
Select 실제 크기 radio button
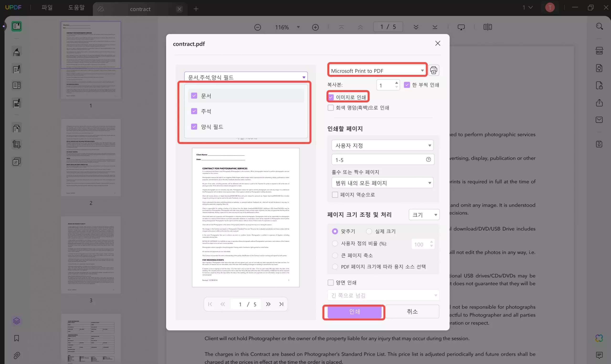(x=369, y=231)
